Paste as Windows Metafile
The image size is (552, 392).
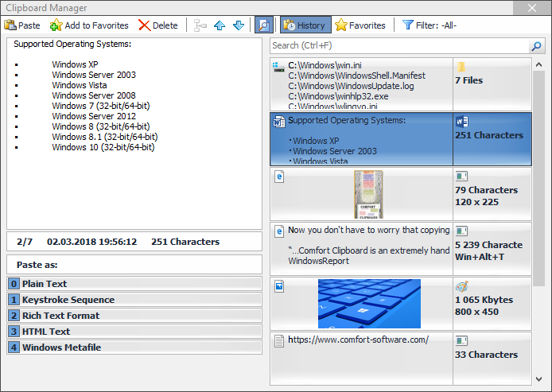[134, 347]
